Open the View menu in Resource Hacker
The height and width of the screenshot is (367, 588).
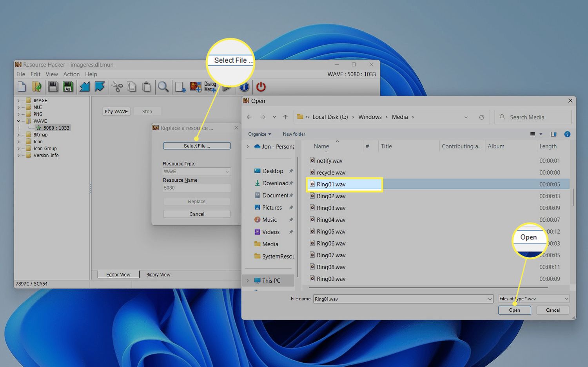pyautogui.click(x=52, y=74)
